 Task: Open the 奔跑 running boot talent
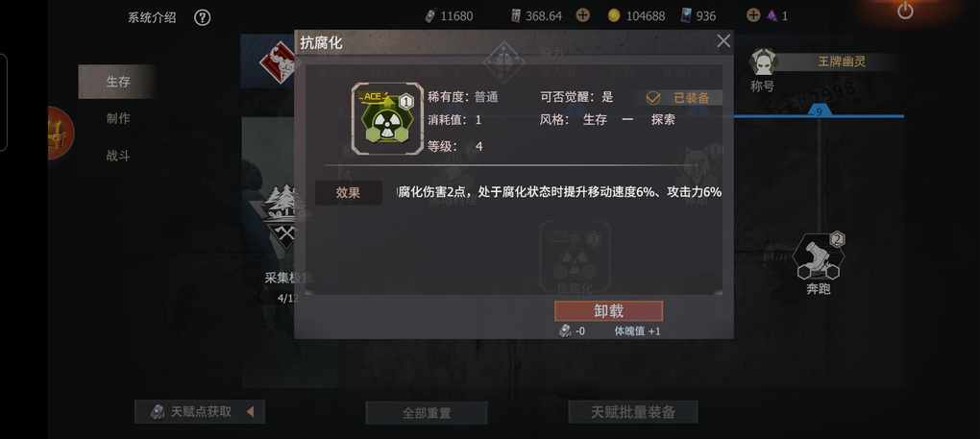coord(819,256)
